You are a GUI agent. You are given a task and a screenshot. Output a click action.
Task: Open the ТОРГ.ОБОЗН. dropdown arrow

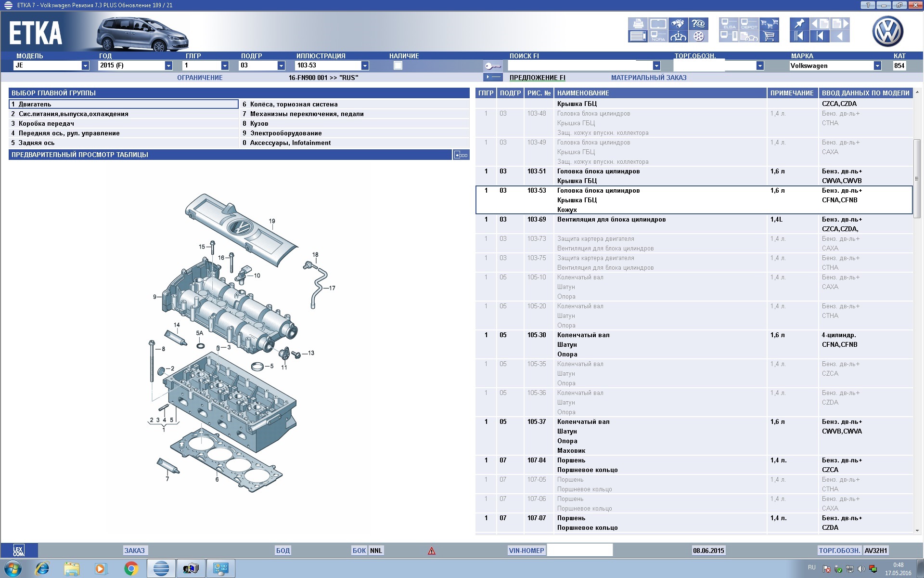[x=760, y=66]
